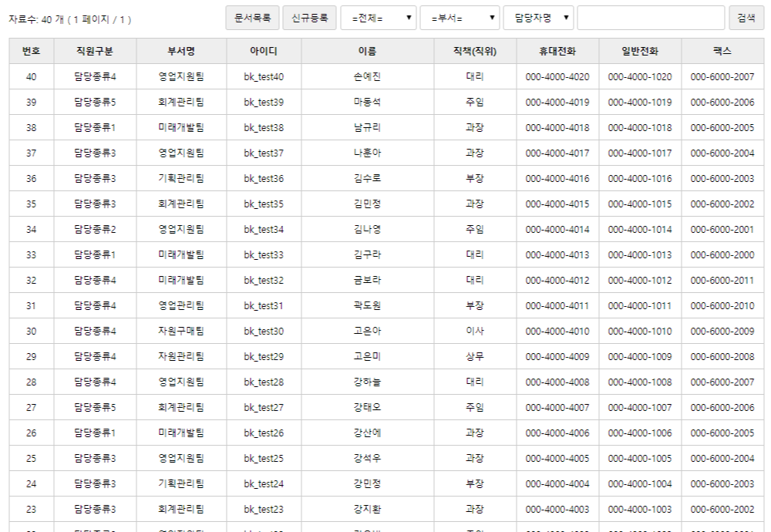The image size is (771, 532).
Task: Select the name 강하늘 in the table
Action: (367, 382)
